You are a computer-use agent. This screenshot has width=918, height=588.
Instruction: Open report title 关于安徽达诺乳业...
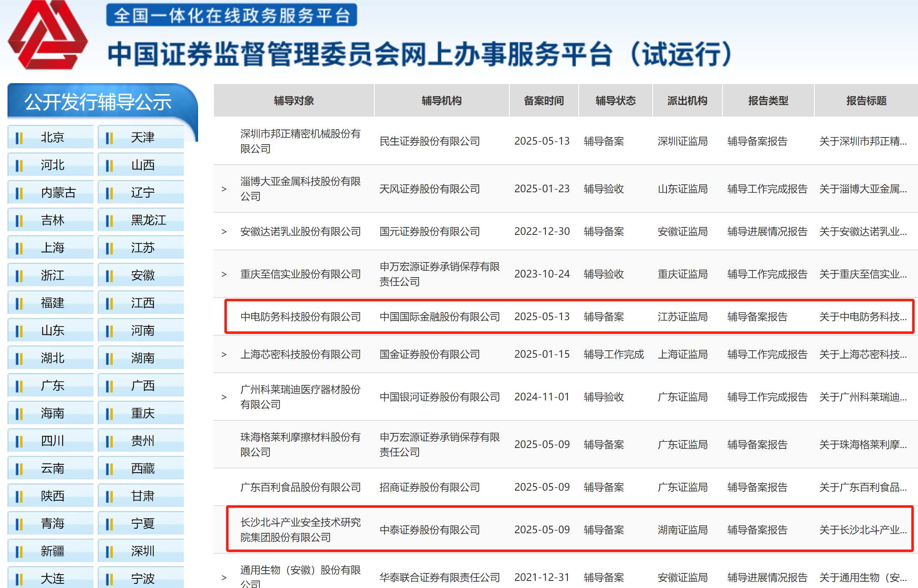[x=863, y=232]
